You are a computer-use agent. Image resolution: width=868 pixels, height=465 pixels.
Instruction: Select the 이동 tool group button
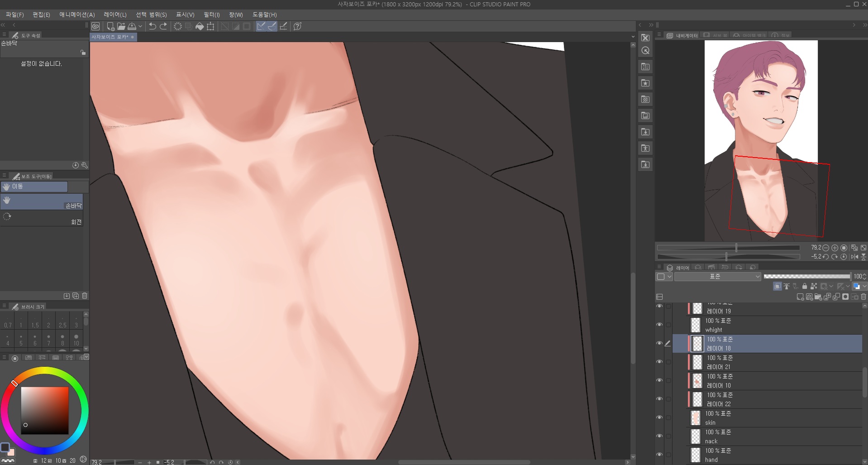[x=34, y=187]
